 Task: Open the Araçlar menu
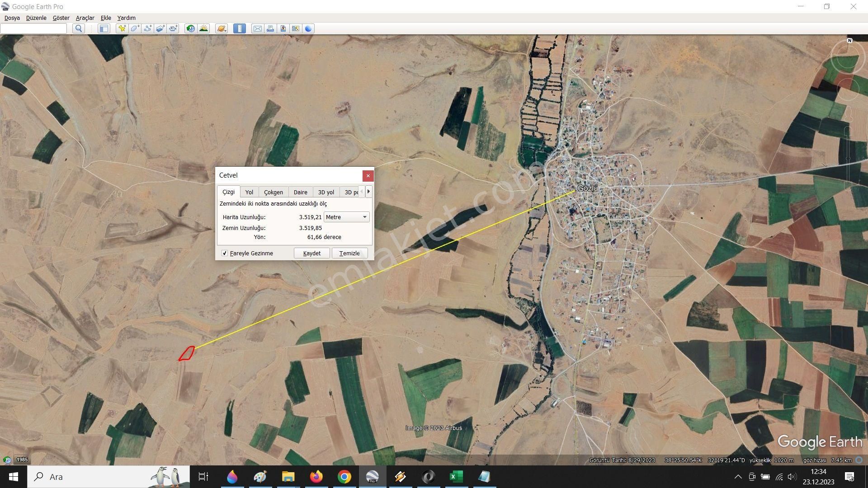click(x=85, y=18)
